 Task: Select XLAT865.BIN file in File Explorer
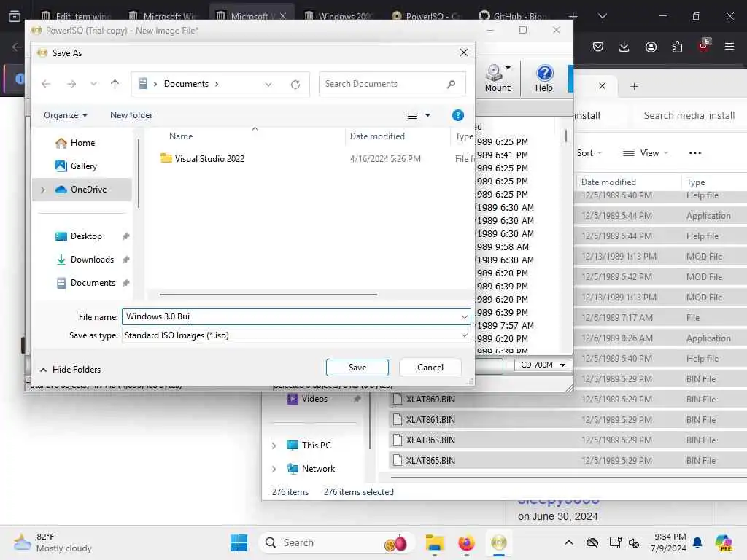point(430,461)
